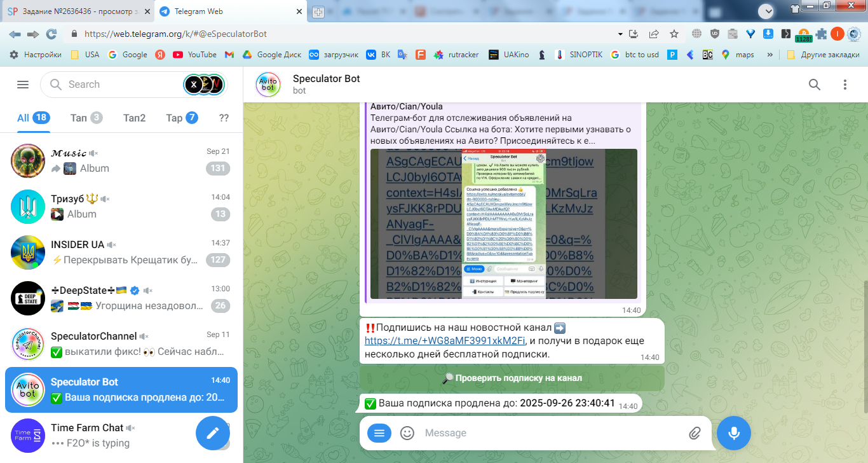Attach a file with the paperclip icon
Screen dimensions: 868x463
tap(695, 433)
